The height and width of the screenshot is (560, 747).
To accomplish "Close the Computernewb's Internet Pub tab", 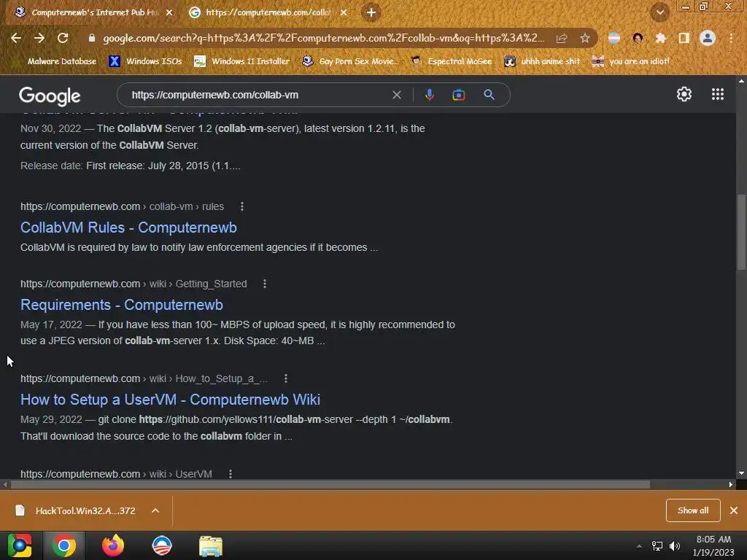I will coord(169,12).
